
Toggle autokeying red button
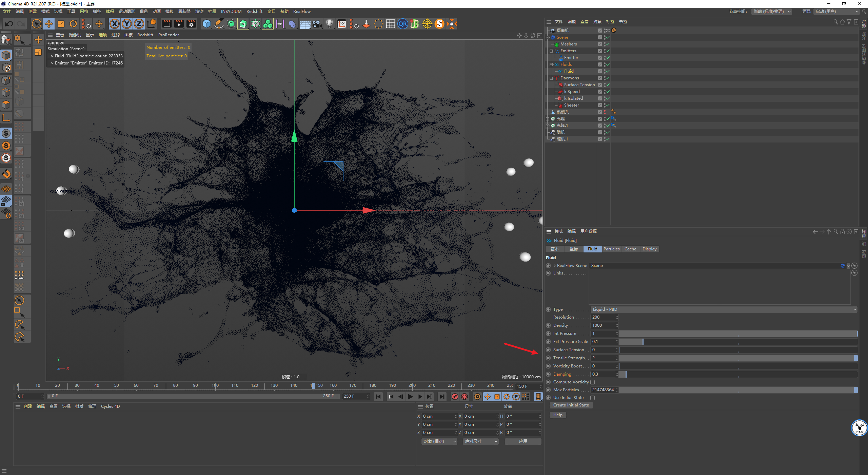coord(465,396)
